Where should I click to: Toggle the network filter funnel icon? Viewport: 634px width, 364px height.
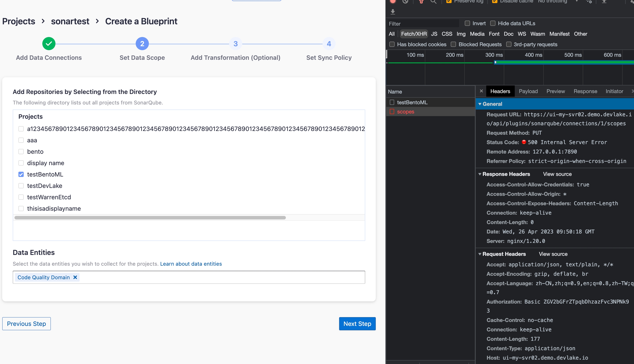click(421, 2)
